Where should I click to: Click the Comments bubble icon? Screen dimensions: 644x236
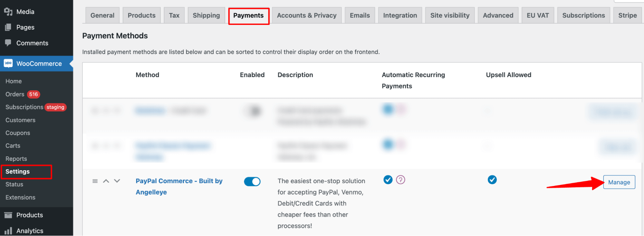(x=8, y=43)
